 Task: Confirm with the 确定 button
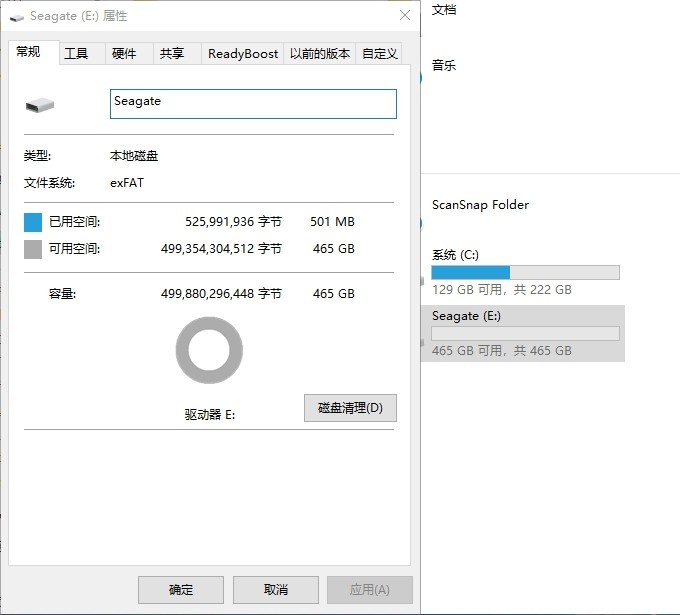(181, 590)
